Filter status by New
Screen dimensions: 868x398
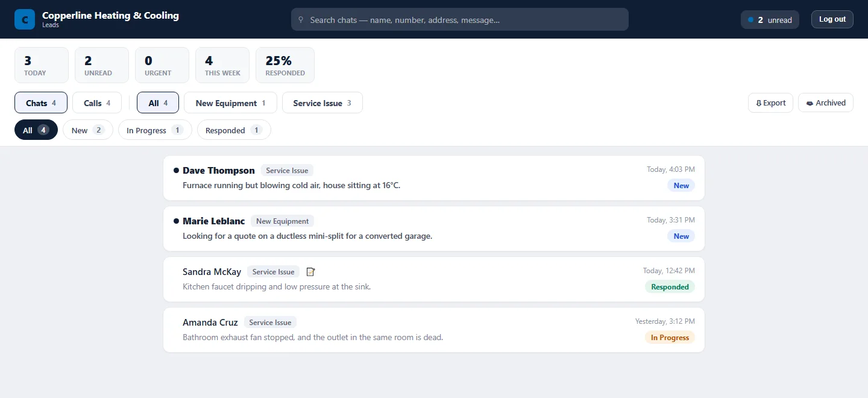[88, 130]
